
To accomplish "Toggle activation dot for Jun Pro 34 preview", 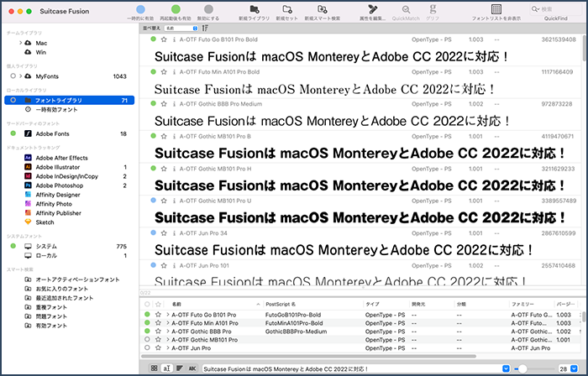I will 153,232.
